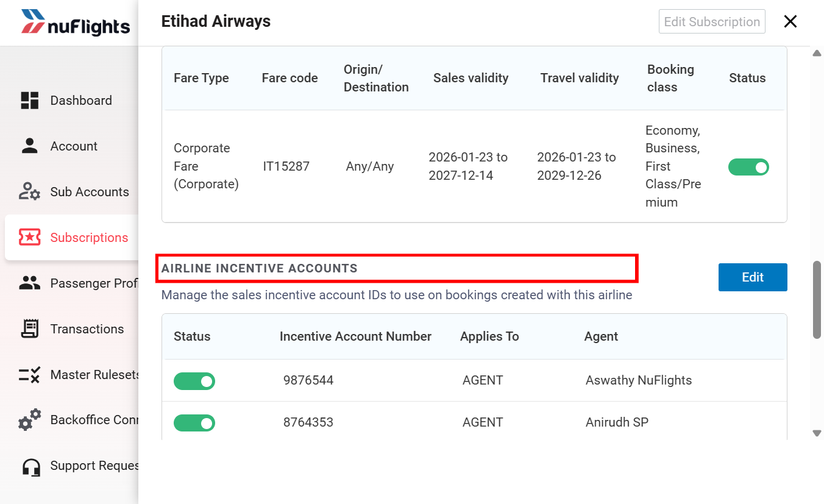Click the Account person icon

tap(29, 146)
